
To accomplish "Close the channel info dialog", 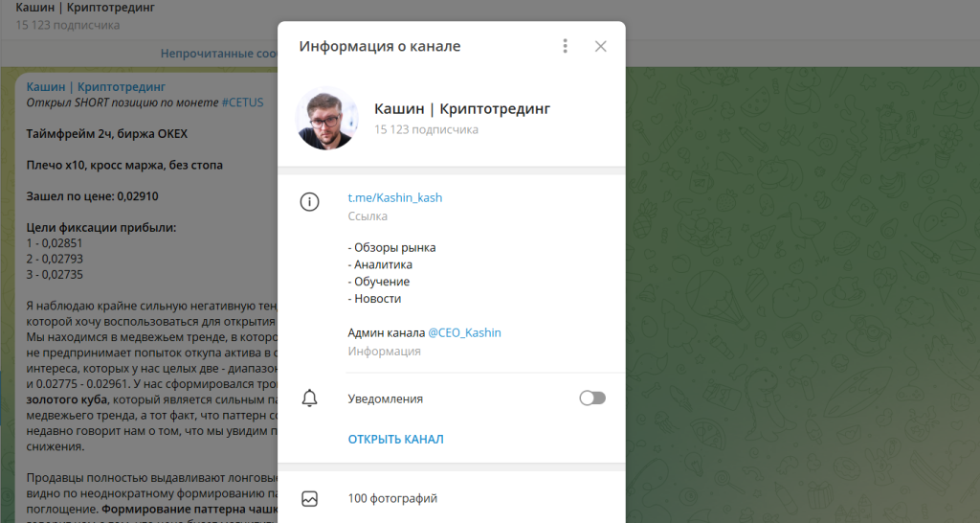I will pyautogui.click(x=601, y=46).
